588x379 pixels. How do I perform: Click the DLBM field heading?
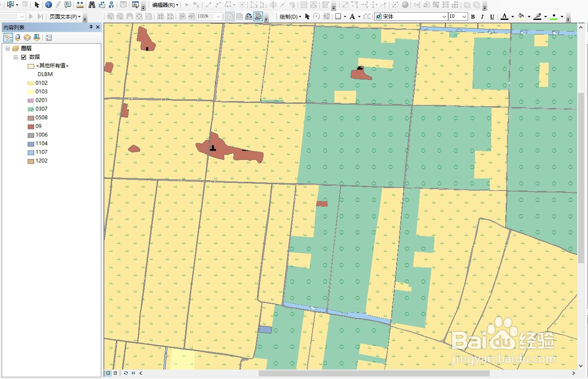[45, 74]
